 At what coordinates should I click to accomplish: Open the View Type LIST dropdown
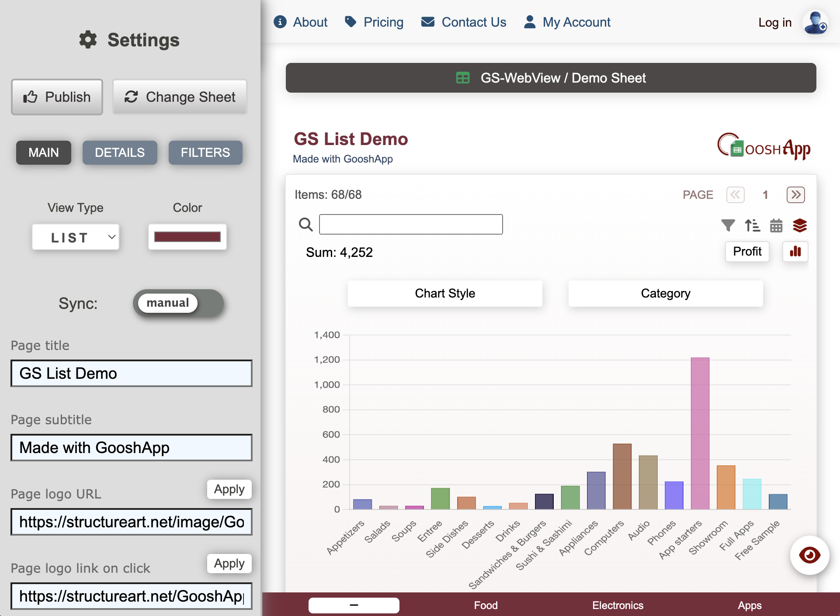click(75, 237)
